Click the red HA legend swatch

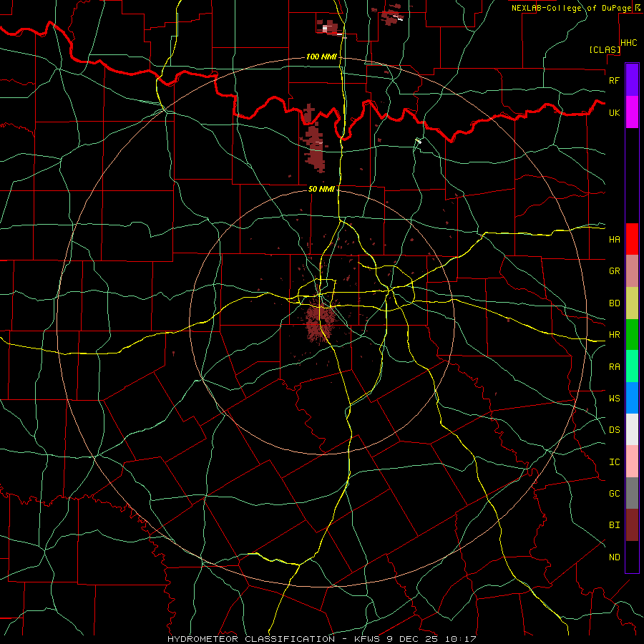(x=632, y=239)
